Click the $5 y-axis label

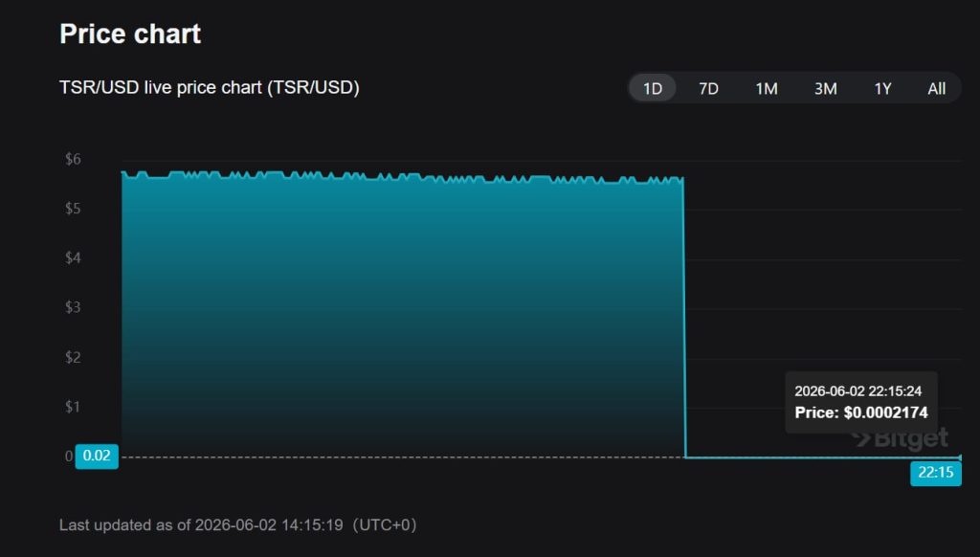coord(73,209)
